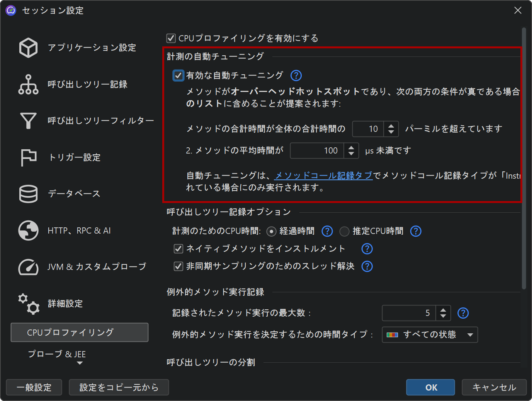Click the app icon in the title bar

[x=11, y=10]
